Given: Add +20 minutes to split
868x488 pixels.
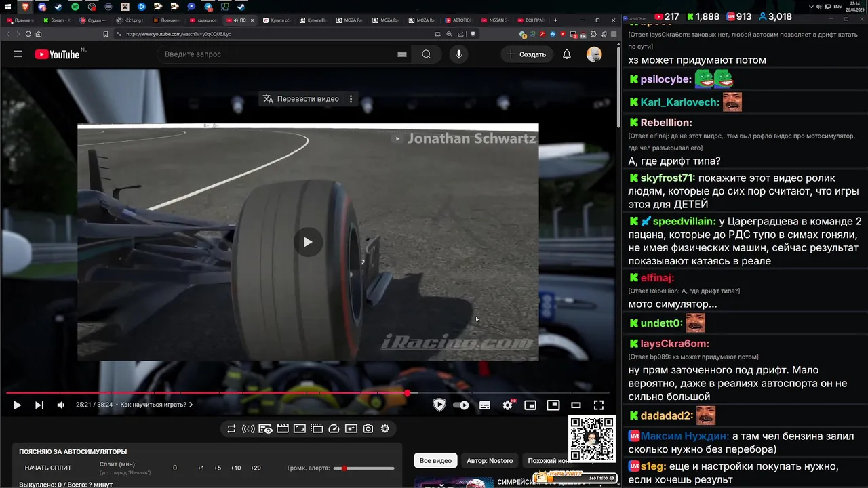Looking at the screenshot, I should click(256, 468).
